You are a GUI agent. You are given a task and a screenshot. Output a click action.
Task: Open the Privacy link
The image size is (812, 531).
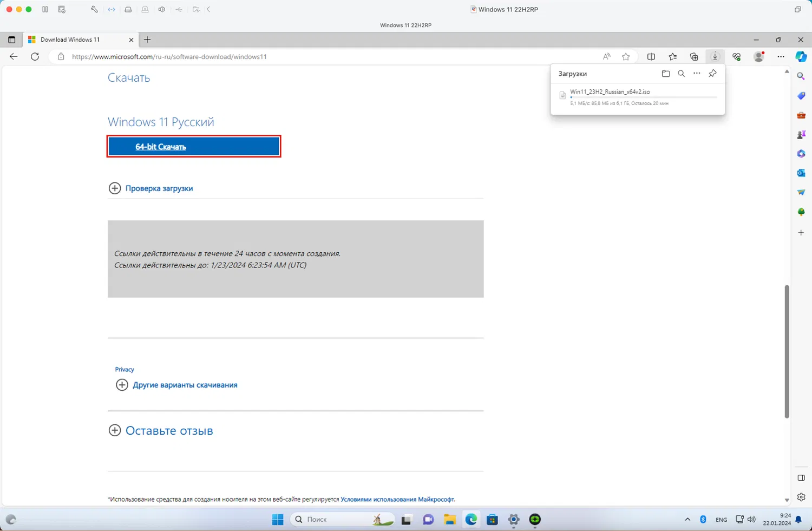pyautogui.click(x=125, y=369)
